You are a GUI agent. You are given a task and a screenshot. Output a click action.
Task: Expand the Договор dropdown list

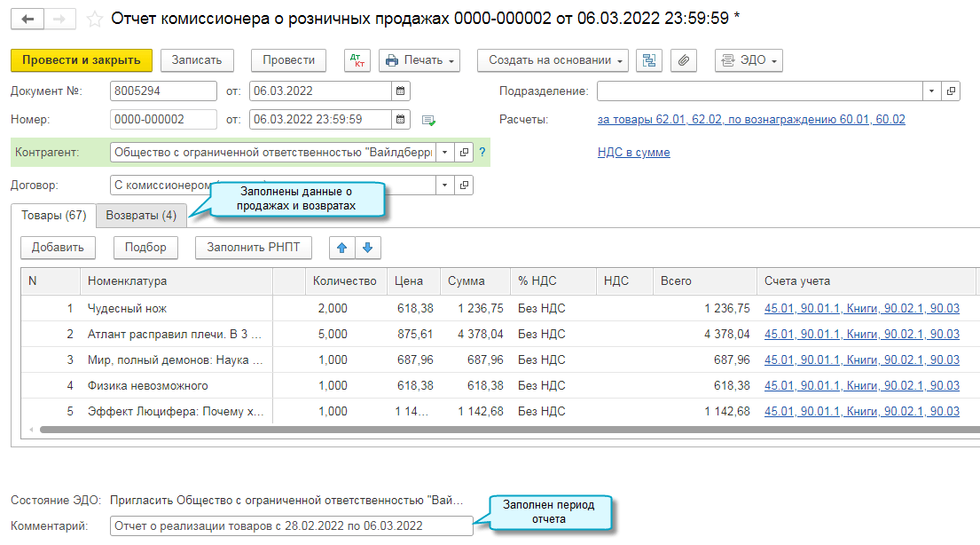click(x=445, y=186)
